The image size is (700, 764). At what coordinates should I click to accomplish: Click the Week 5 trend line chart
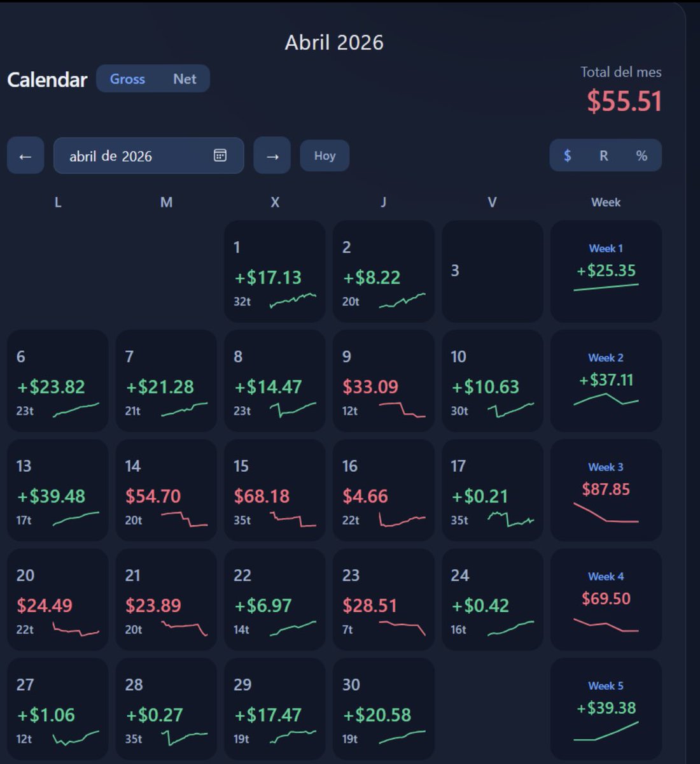point(606,731)
